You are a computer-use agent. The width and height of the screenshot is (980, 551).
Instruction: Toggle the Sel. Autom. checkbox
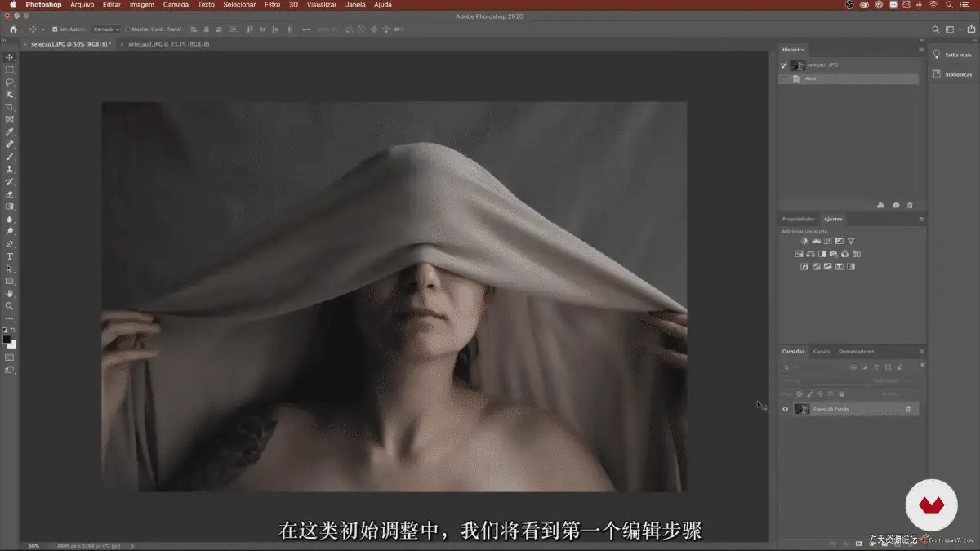click(x=55, y=29)
